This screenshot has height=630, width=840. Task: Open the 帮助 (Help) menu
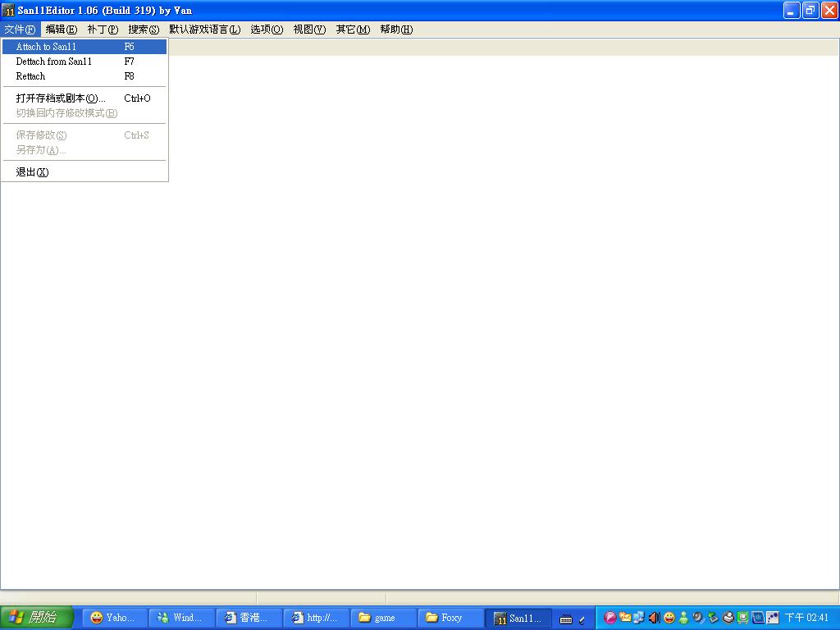[x=396, y=30]
